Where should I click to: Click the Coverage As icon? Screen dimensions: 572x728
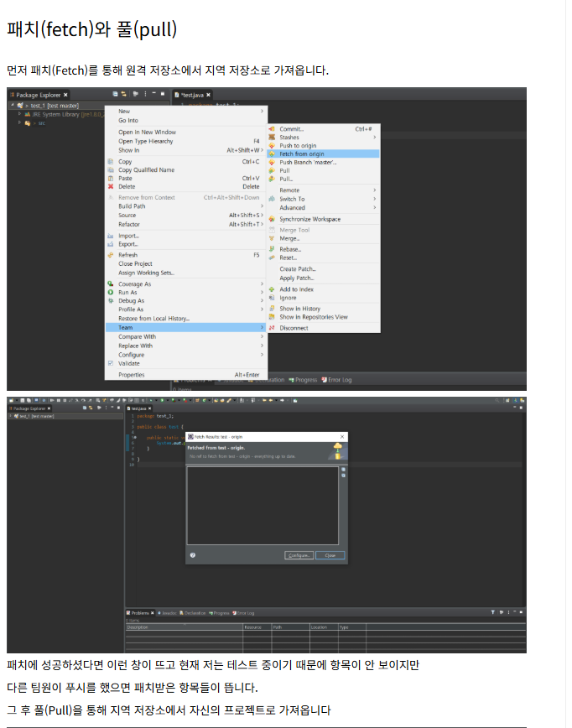tap(111, 284)
